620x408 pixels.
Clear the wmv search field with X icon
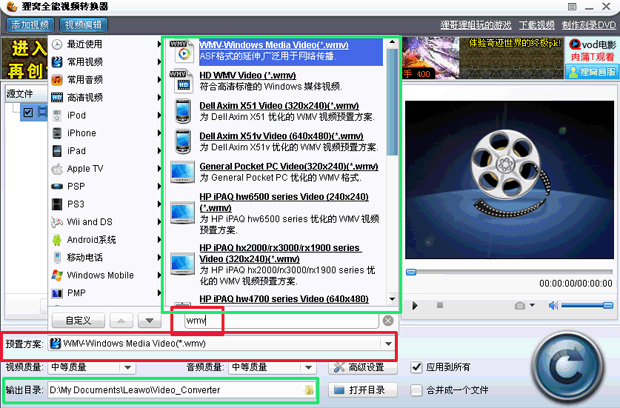point(388,321)
